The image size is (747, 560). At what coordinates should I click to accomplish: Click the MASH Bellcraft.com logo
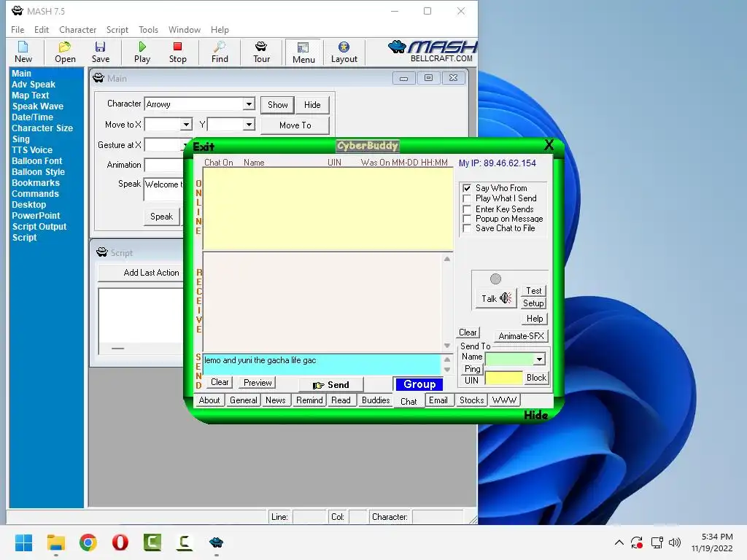click(432, 52)
